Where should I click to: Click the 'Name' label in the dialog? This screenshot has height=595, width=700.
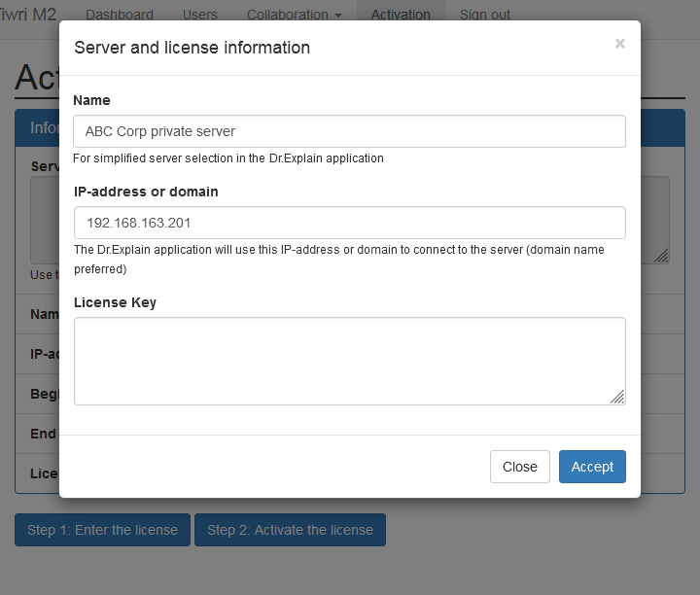point(91,100)
